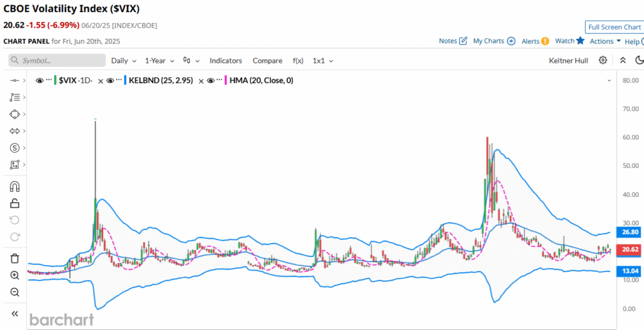Image resolution: width=644 pixels, height=330 pixels.
Task: Hide the KELBND indicator using eye icon
Action: (110, 80)
